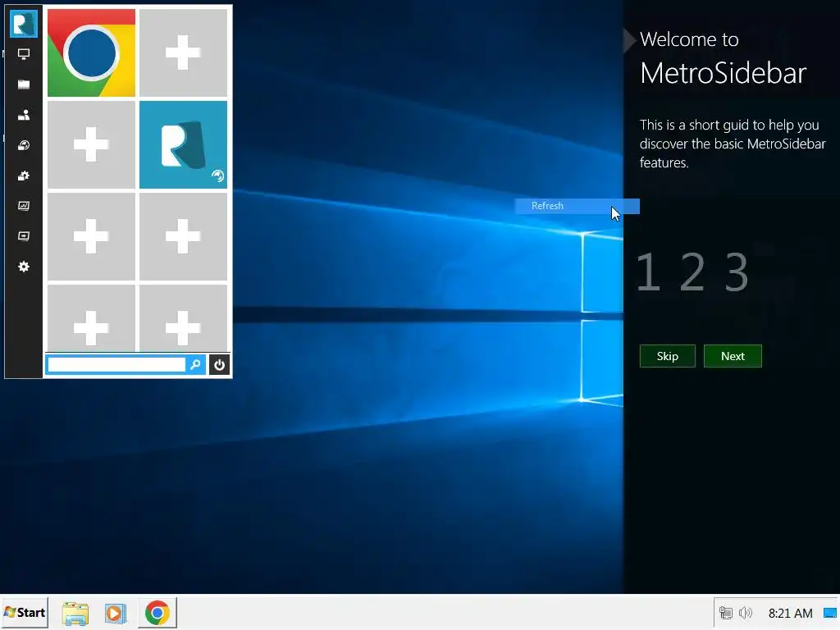840x630 pixels.
Task: Choose Refresh from the context menu
Action: [577, 206]
